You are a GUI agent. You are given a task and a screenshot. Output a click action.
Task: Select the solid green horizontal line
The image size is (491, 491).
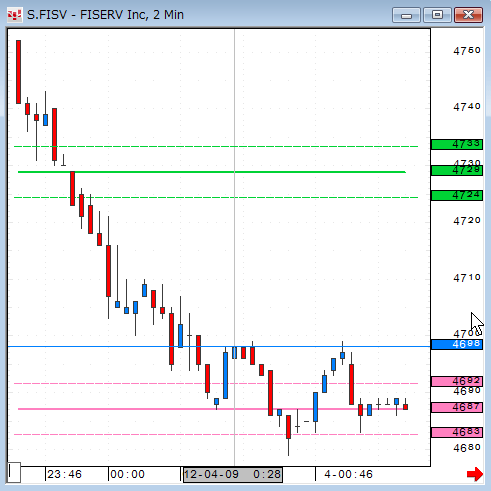click(x=212, y=172)
